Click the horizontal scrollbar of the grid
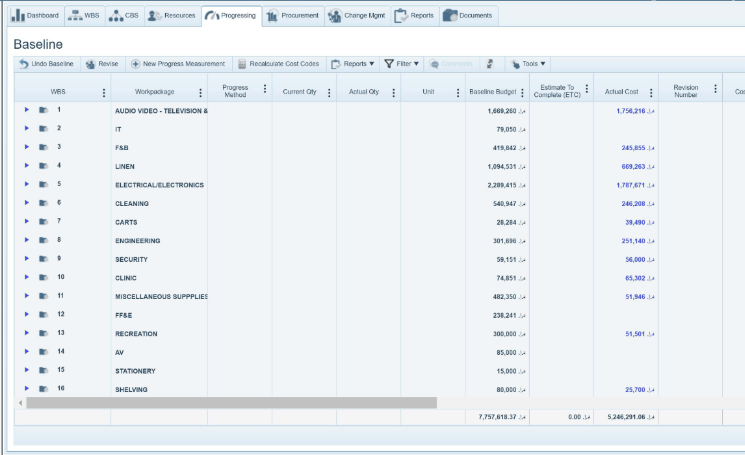The width and height of the screenshot is (745, 455). (x=230, y=403)
